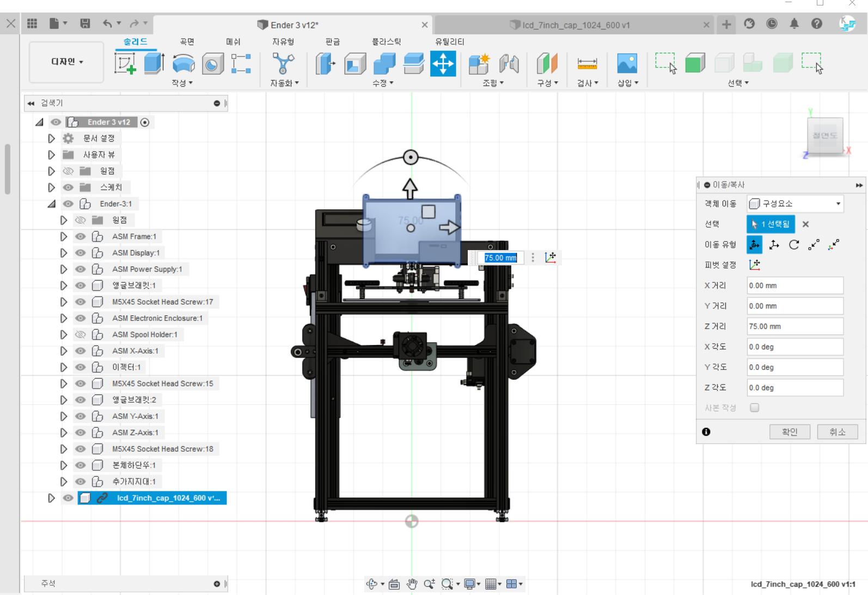This screenshot has width=868, height=595.
Task: Click the active Move/Copy tool icon
Action: [443, 64]
